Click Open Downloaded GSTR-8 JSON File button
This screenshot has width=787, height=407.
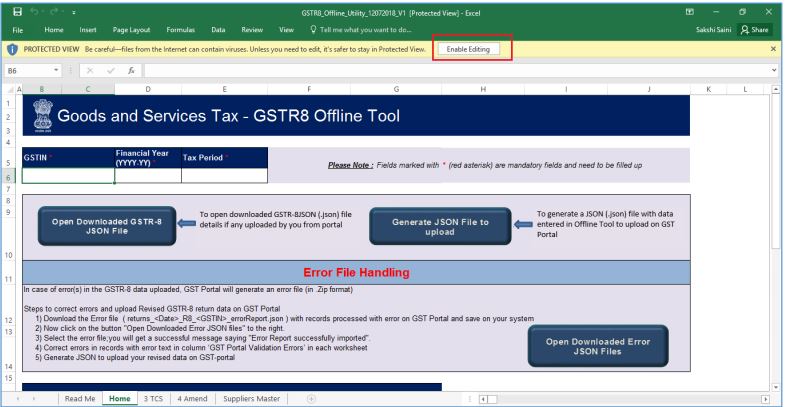point(107,226)
